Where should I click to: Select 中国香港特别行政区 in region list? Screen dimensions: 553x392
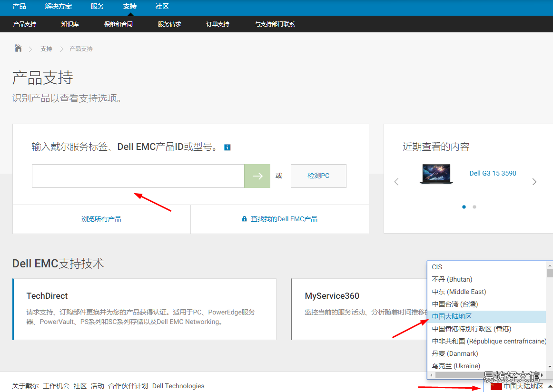(487, 329)
